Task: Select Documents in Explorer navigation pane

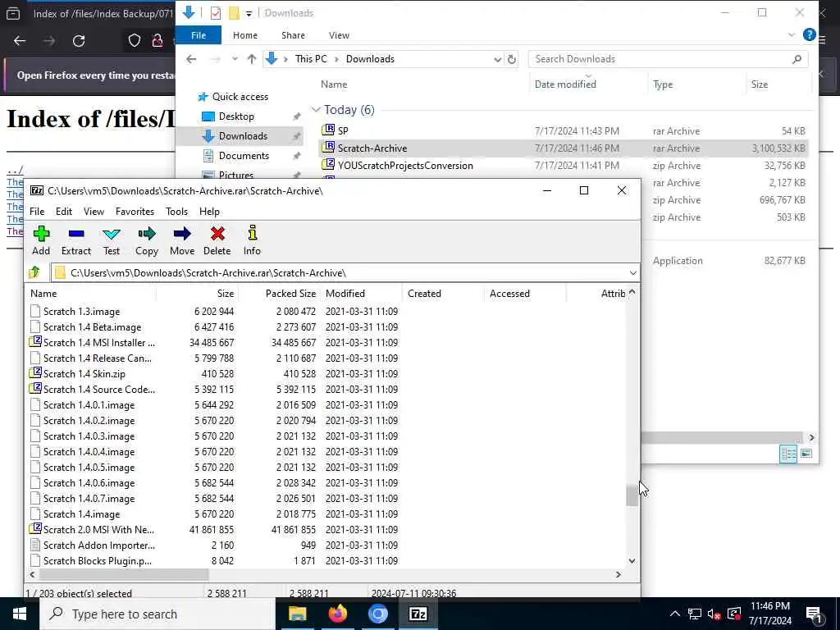Action: click(x=244, y=156)
